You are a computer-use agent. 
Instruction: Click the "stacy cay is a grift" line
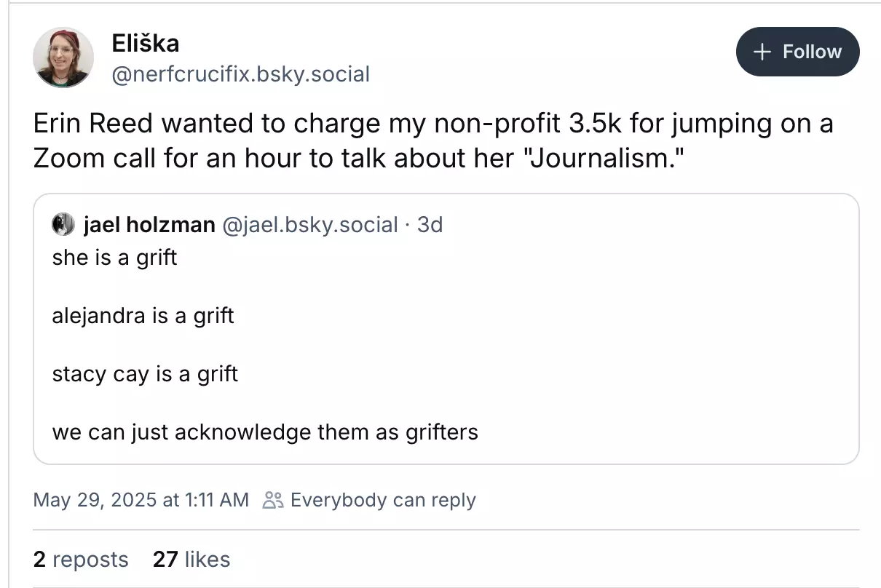(x=145, y=374)
